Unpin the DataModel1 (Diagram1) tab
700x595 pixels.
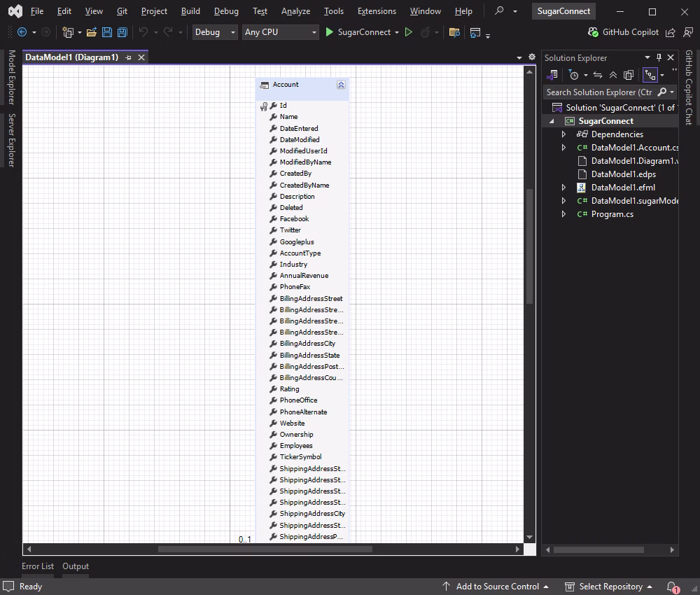(128, 57)
